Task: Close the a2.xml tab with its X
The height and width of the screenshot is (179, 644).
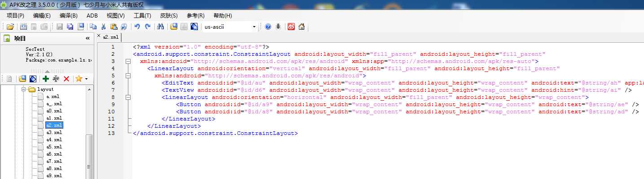Action: tap(99, 36)
